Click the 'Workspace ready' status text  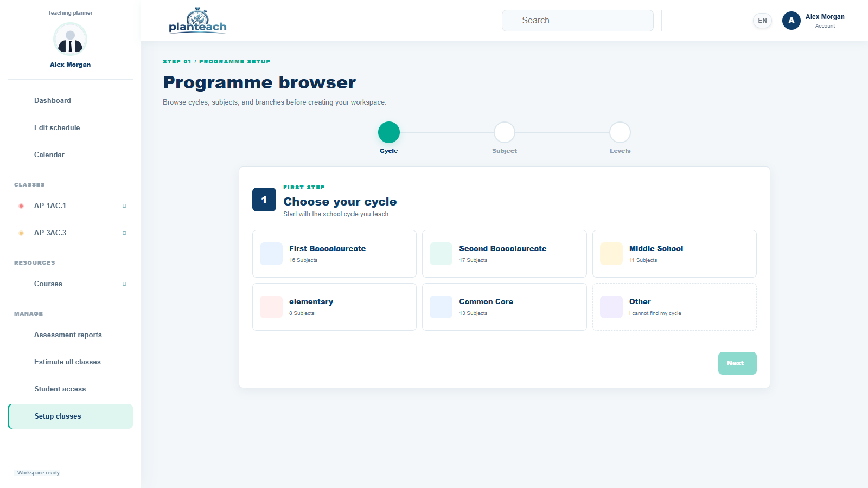(39, 473)
